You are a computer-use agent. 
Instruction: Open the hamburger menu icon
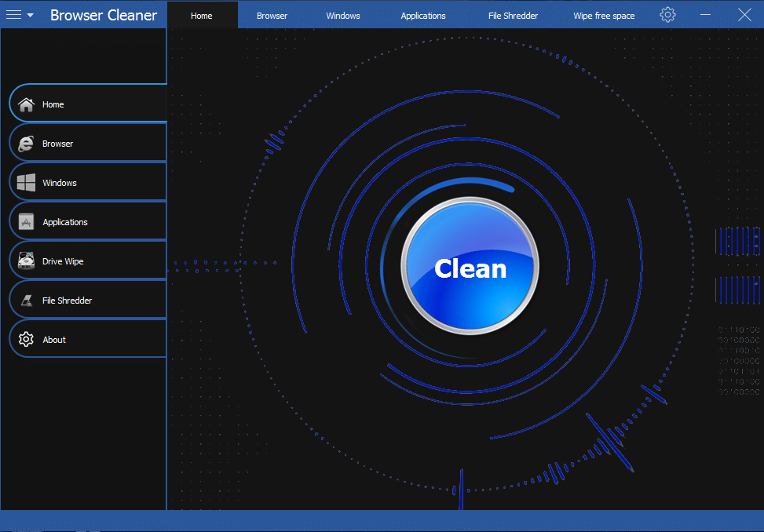pos(13,15)
